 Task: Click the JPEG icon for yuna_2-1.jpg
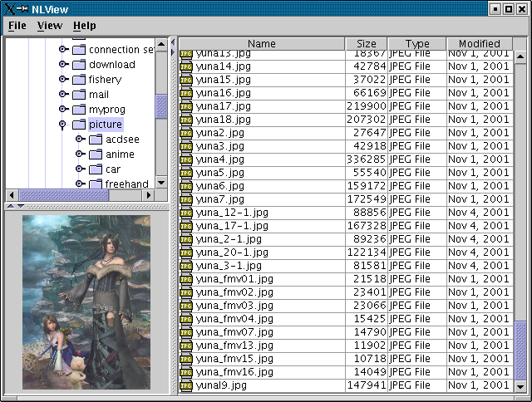pos(186,239)
